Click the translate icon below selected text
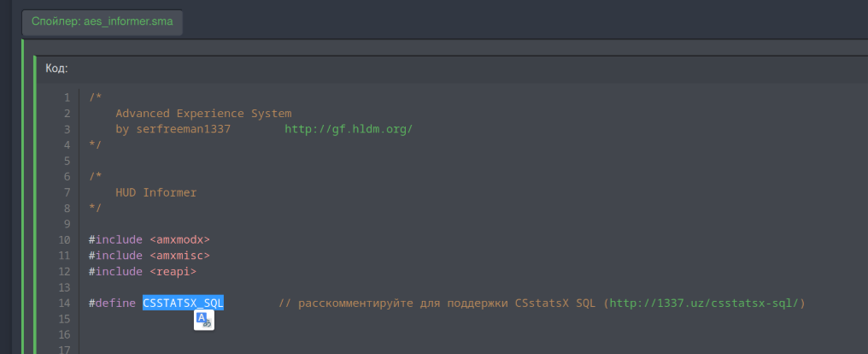 (203, 320)
